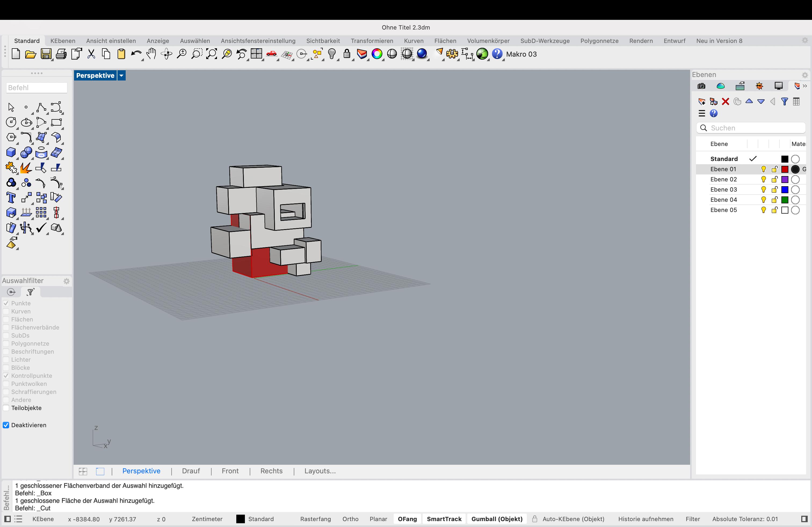The image size is (812, 527).
Task: Click the Open file folder icon
Action: pos(30,54)
